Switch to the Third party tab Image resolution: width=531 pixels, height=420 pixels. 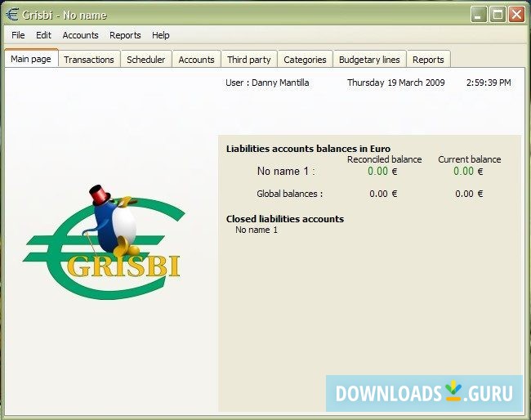pyautogui.click(x=249, y=60)
